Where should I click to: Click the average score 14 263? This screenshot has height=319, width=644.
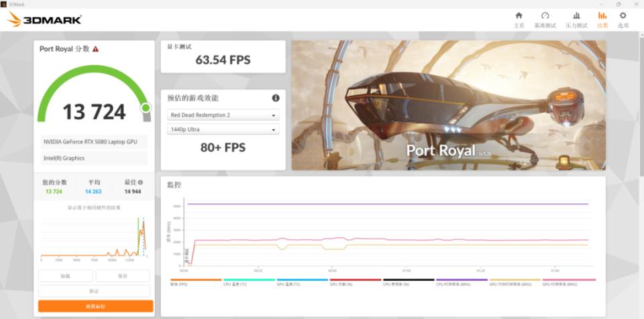(x=93, y=191)
